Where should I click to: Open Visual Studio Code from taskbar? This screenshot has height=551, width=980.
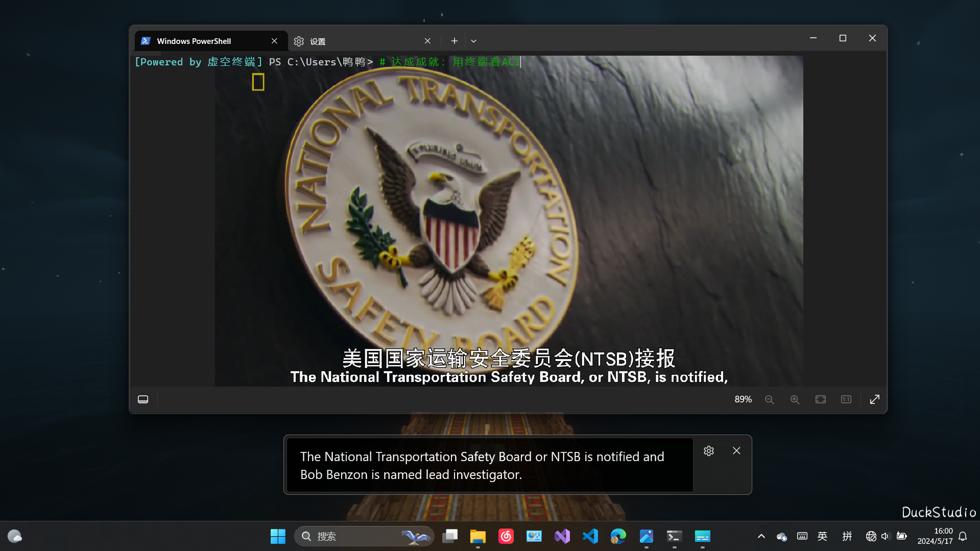[x=590, y=536]
